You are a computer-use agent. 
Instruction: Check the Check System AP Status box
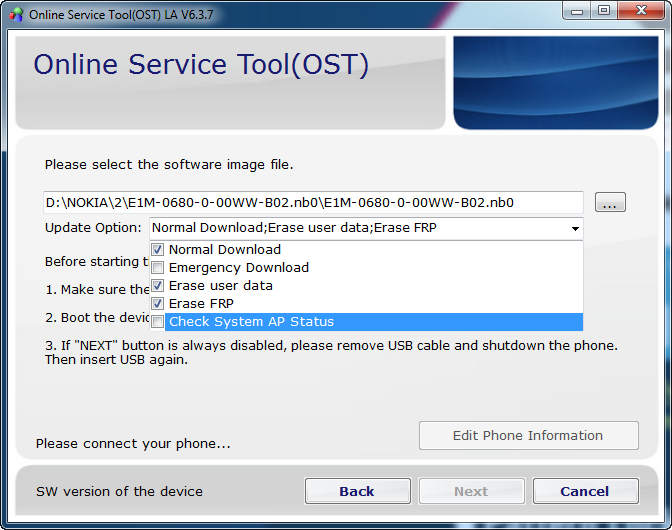tap(158, 322)
